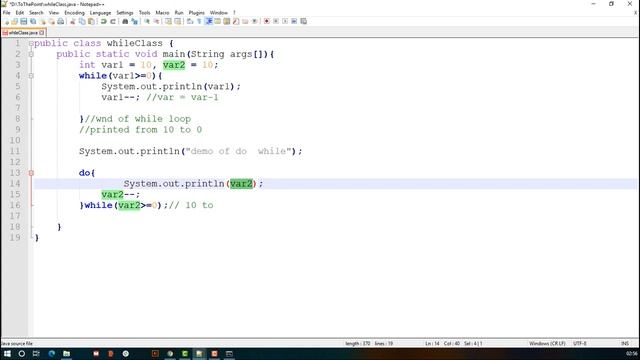Click the Zoom In toolbar icon
Viewport: 640px width, 360px height.
coord(147,21)
